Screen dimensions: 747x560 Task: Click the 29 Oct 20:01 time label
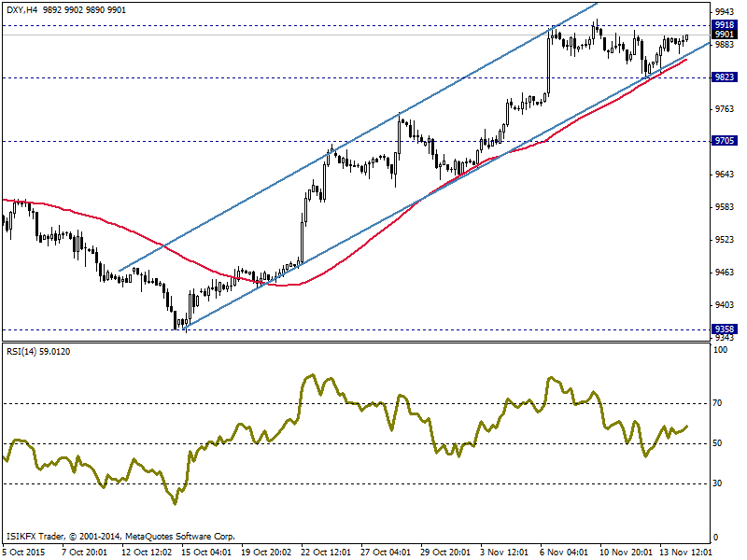pos(445,552)
